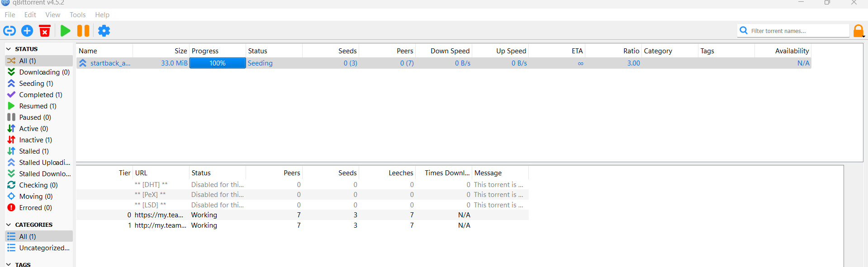Click the red Remove torrent icon
The height and width of the screenshot is (267, 868).
45,31
